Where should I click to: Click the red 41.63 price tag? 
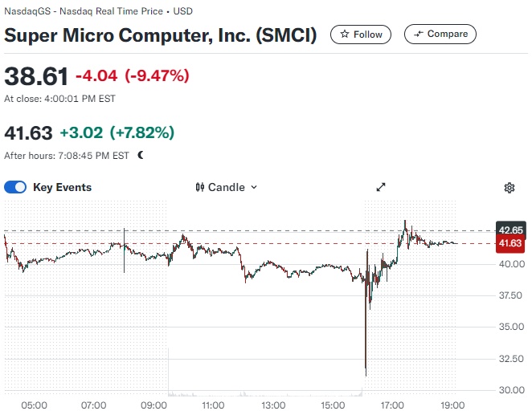tap(511, 243)
